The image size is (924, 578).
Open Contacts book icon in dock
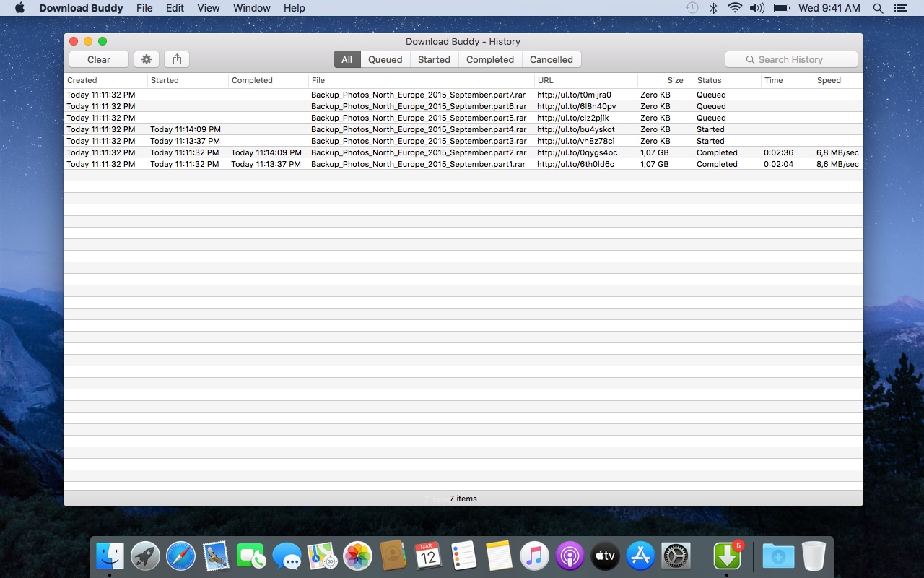pyautogui.click(x=393, y=556)
